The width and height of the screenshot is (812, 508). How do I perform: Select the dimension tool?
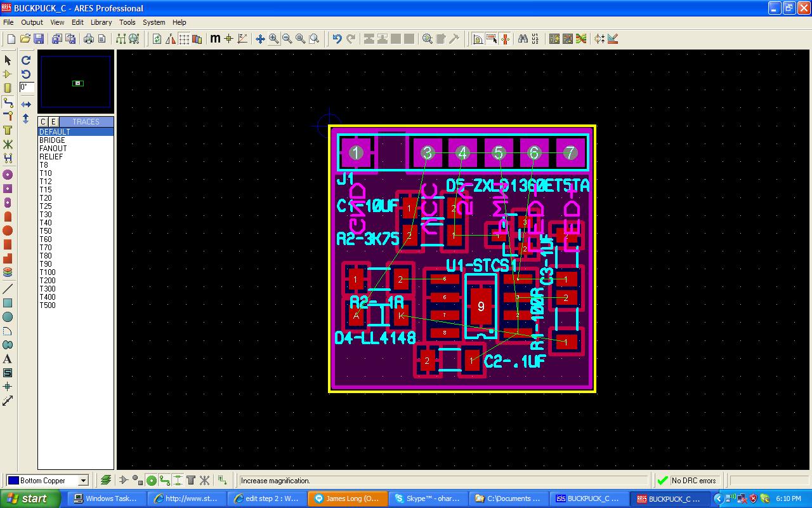[8, 401]
